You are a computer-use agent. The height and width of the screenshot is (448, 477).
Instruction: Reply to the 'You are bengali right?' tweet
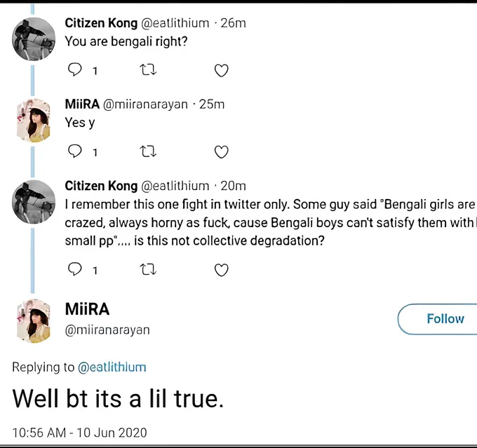tap(75, 69)
